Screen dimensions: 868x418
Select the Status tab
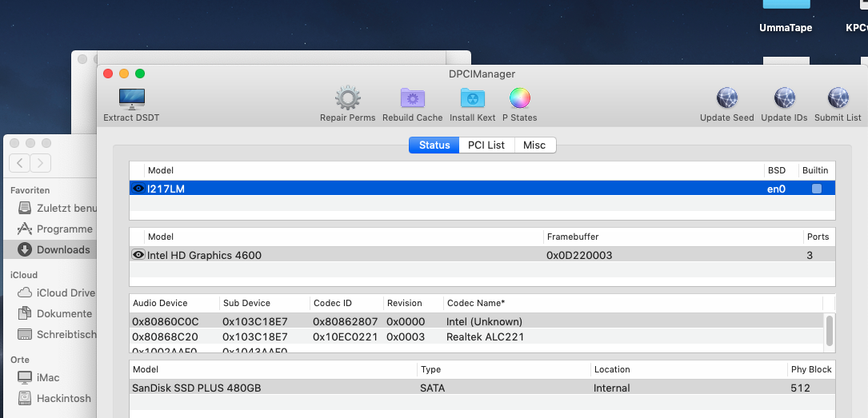pyautogui.click(x=434, y=145)
